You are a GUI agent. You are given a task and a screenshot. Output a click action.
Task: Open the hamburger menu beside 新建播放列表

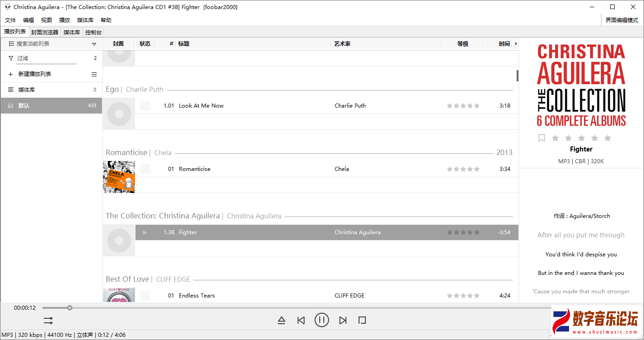[x=94, y=74]
